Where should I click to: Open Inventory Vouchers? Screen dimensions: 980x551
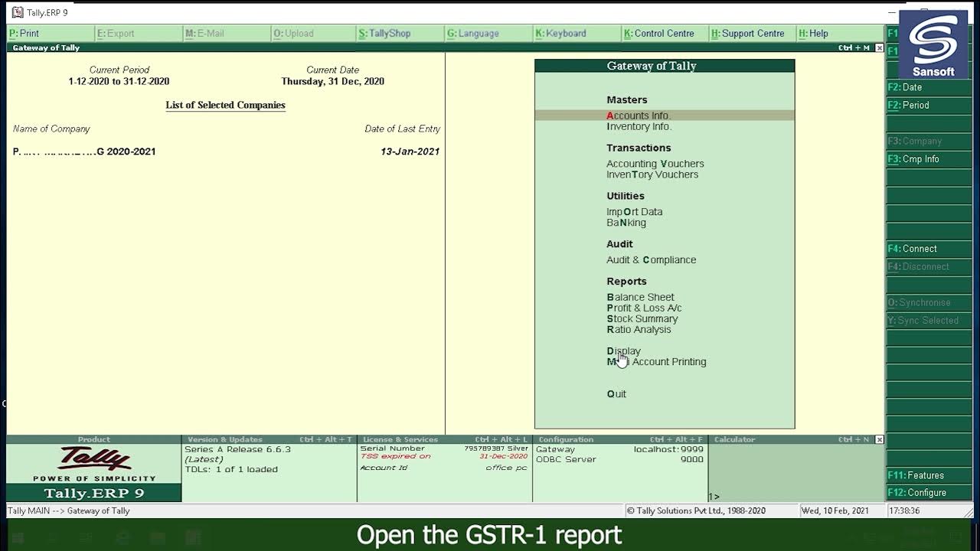click(652, 174)
